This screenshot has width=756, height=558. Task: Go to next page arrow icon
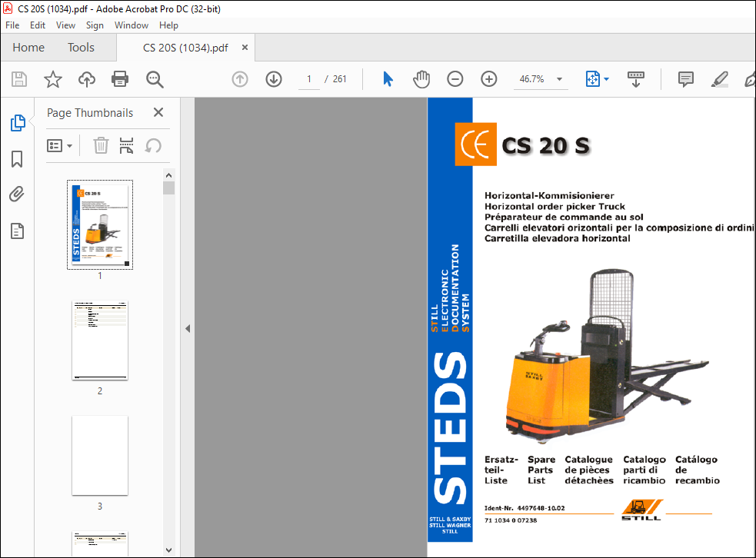274,79
